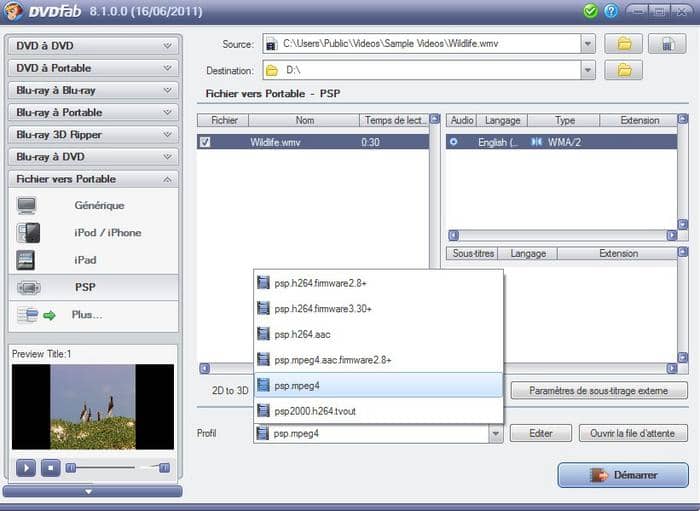
Task: Expand the DVD à Portable section
Action: pos(93,68)
